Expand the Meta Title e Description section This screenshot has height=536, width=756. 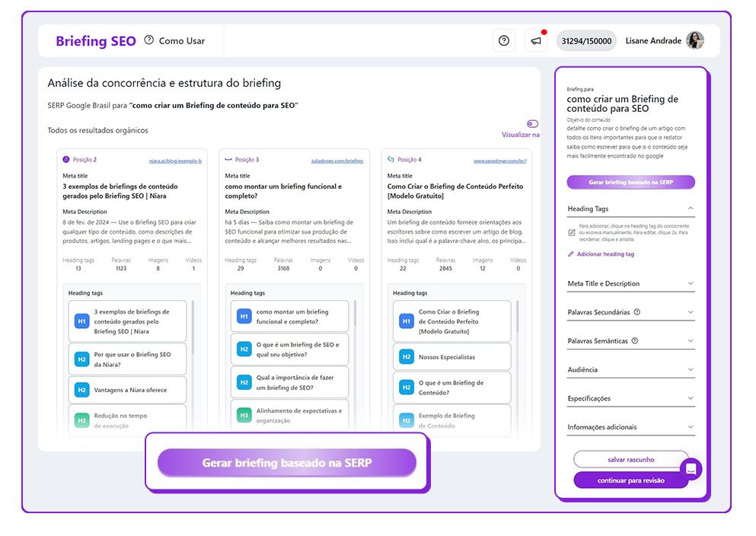(691, 283)
